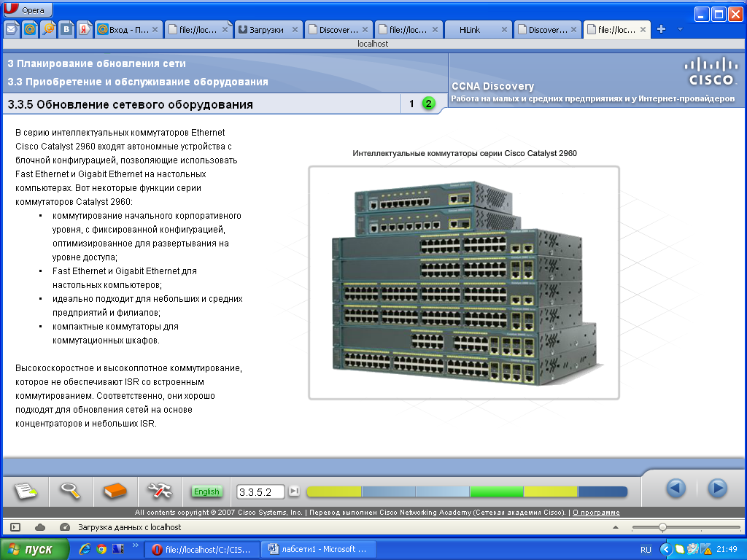747x560 pixels.
Task: Click the dark blue last progress segment
Action: (603, 492)
